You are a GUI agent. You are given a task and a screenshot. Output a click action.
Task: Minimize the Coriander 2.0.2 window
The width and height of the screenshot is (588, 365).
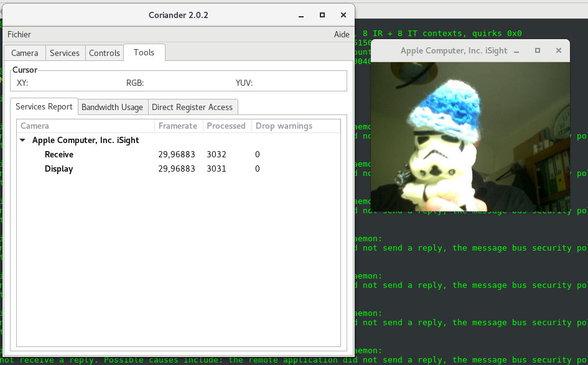301,16
